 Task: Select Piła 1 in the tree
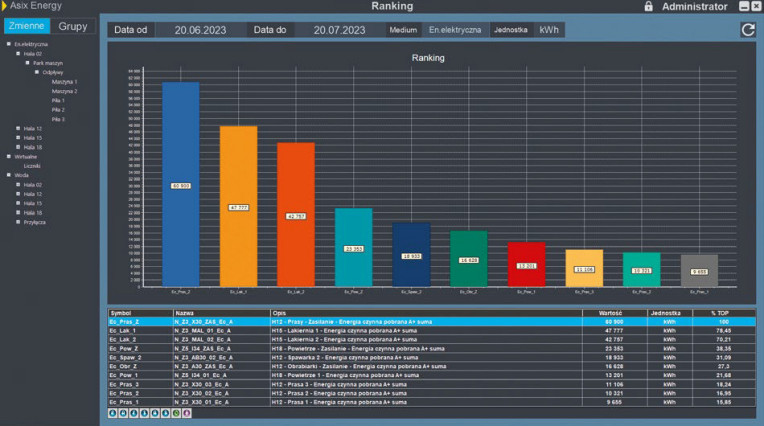tap(58, 100)
